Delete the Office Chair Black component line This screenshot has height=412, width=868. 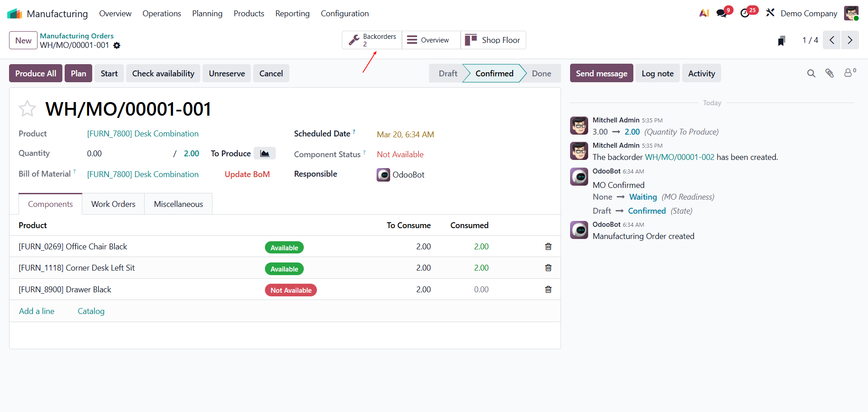548,247
